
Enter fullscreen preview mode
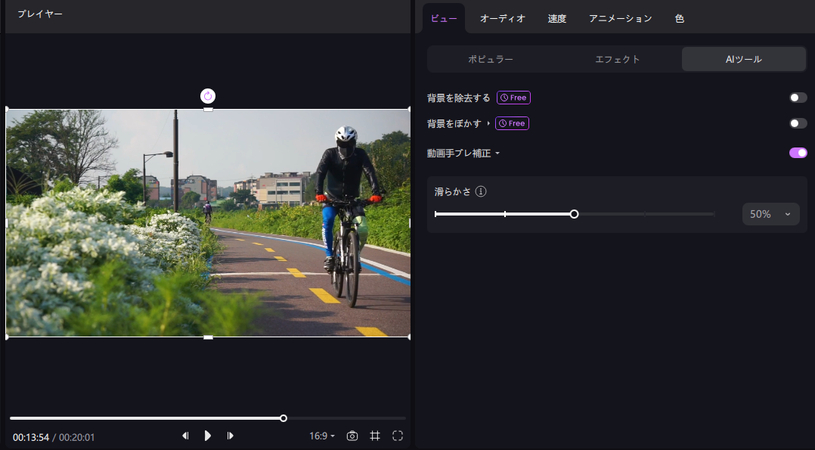[x=398, y=436]
